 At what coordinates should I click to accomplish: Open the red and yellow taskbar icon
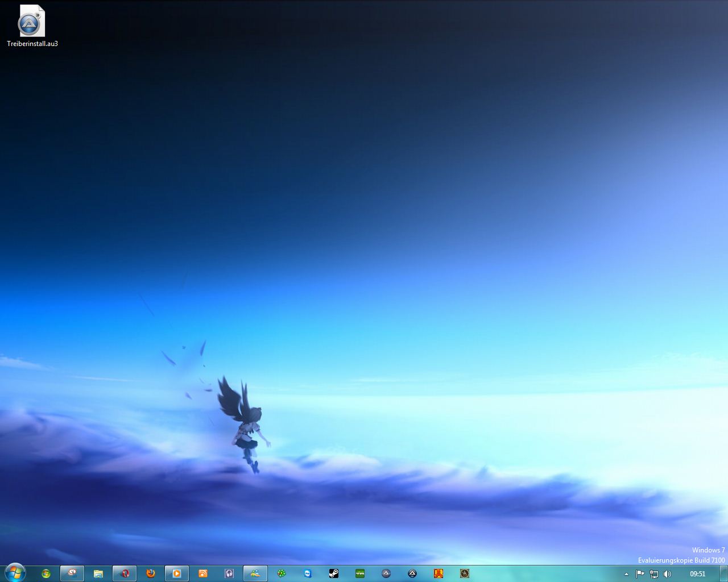(439, 573)
